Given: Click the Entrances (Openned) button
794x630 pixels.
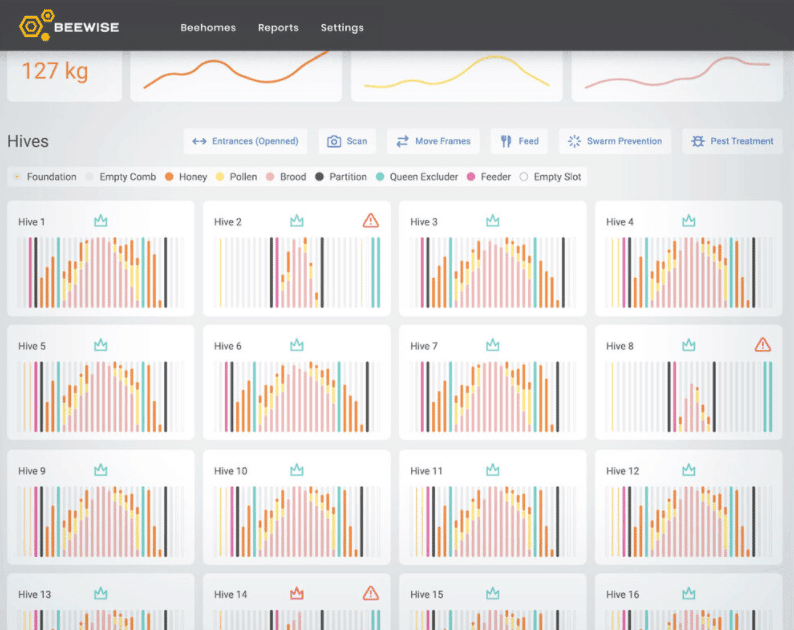Looking at the screenshot, I should click(245, 141).
